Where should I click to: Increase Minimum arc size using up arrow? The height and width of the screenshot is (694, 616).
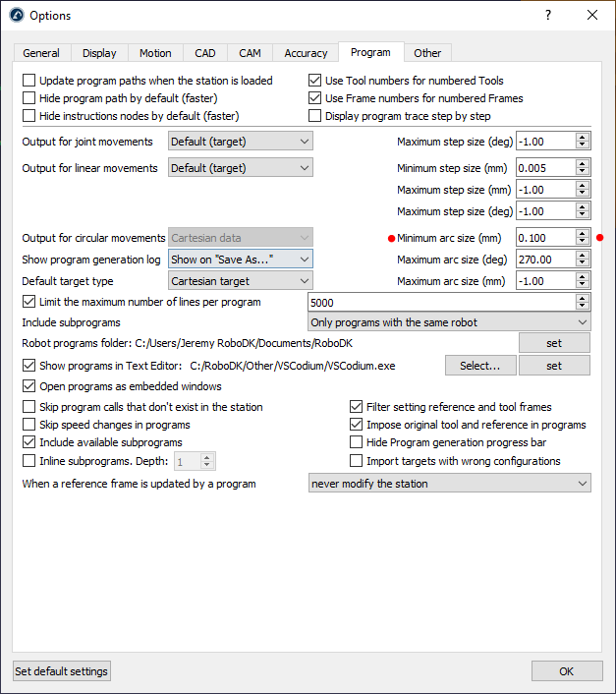[583, 233]
